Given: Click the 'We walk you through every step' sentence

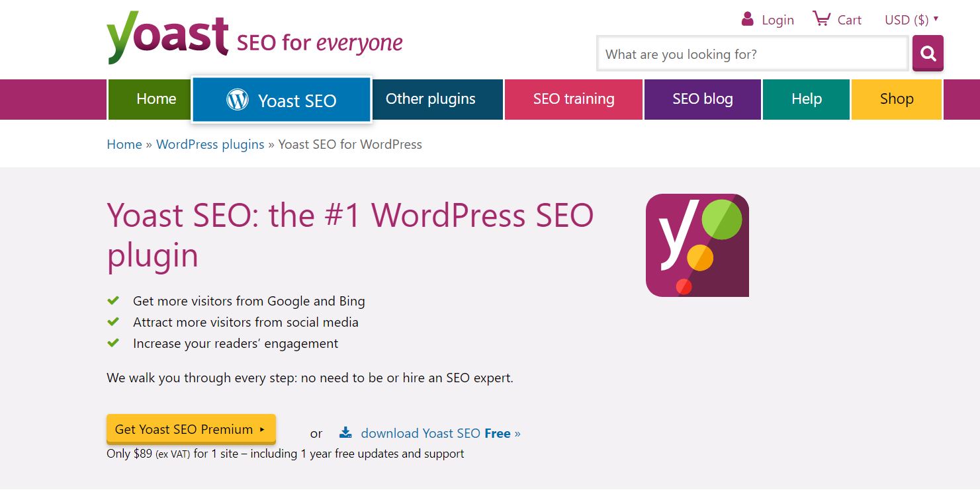Looking at the screenshot, I should [310, 378].
